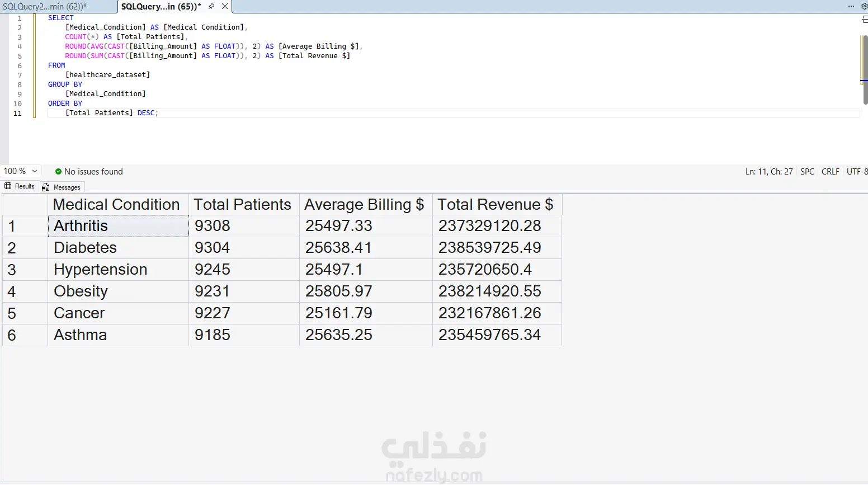Click the 9231 total patients cell
Viewport: 868px width, 485px height.
point(244,291)
